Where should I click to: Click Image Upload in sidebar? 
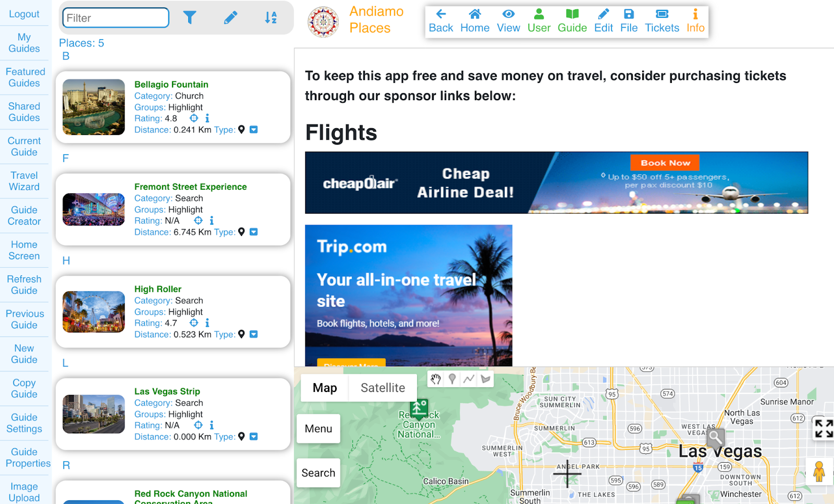(24, 492)
